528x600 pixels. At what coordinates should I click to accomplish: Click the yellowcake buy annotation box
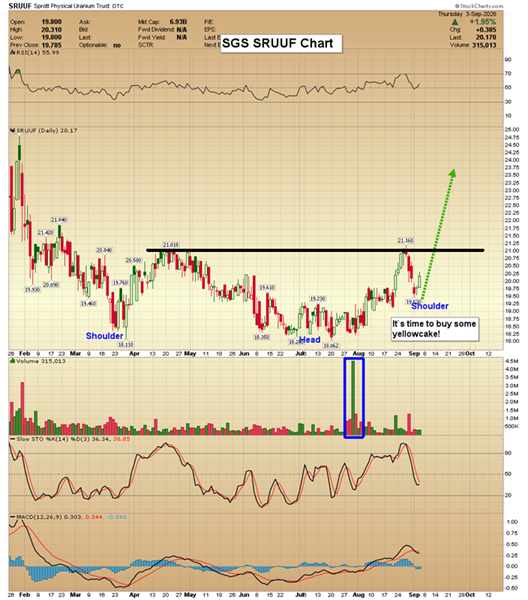tap(435, 329)
